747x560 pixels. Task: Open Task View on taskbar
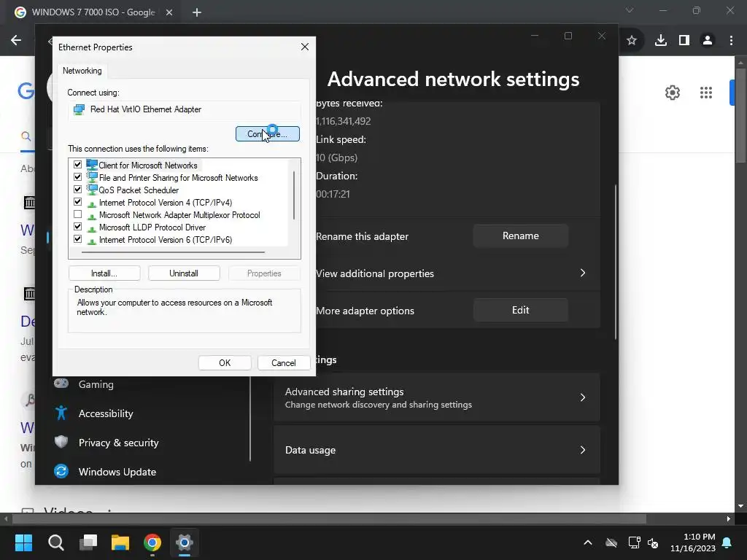(x=88, y=542)
